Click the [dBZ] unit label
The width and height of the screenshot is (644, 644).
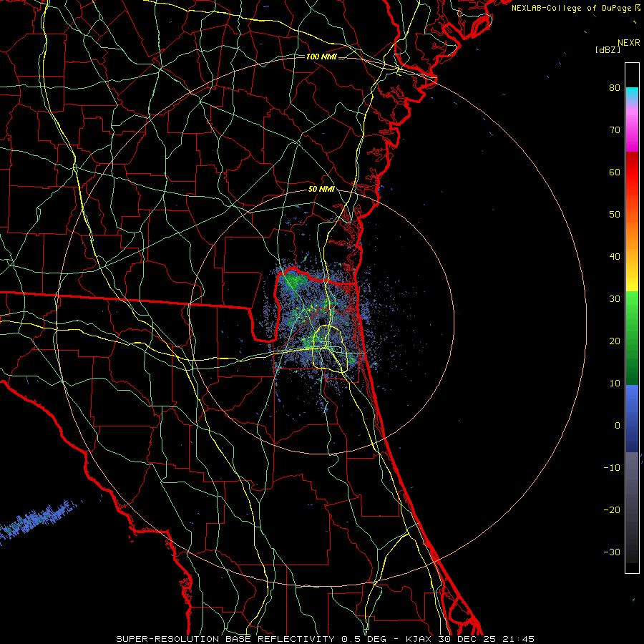click(x=608, y=50)
